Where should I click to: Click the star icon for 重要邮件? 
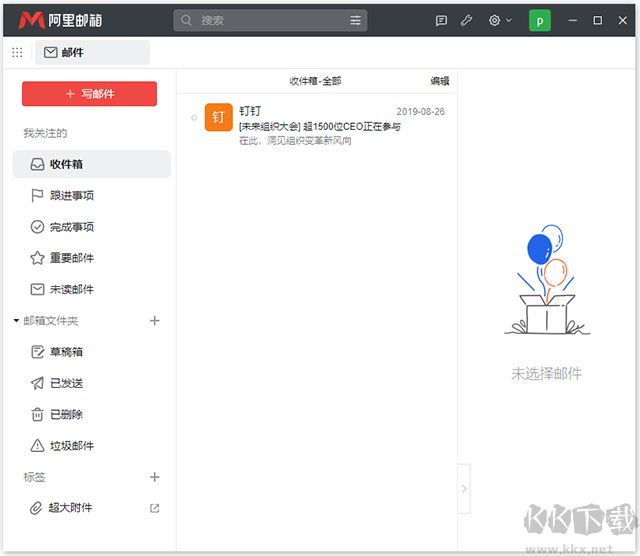point(37,258)
